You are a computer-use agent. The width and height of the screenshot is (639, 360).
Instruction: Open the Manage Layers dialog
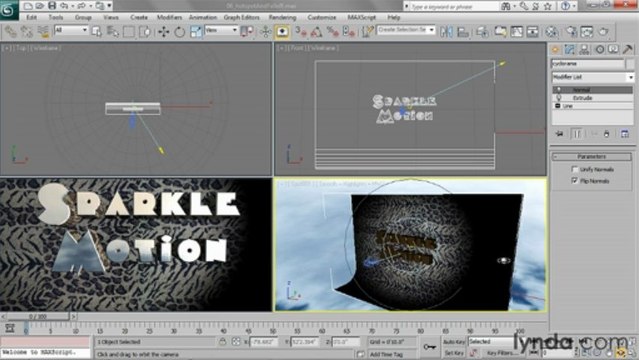[483, 31]
